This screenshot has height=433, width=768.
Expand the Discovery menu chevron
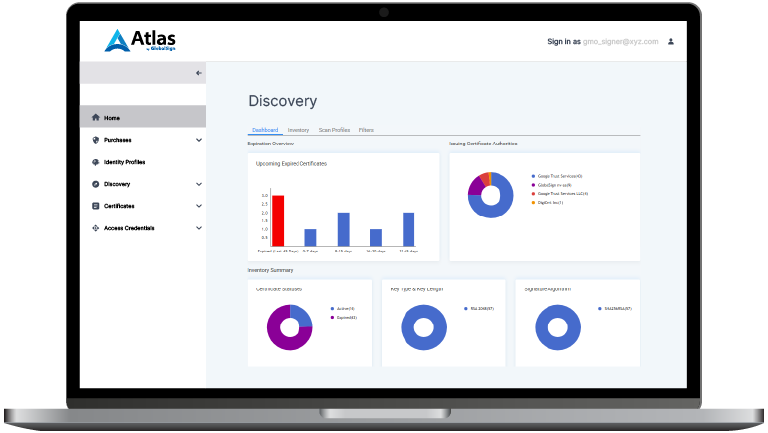point(199,184)
